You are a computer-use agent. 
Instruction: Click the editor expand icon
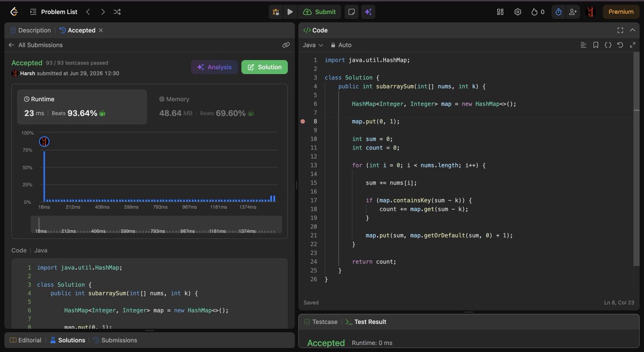(x=633, y=45)
